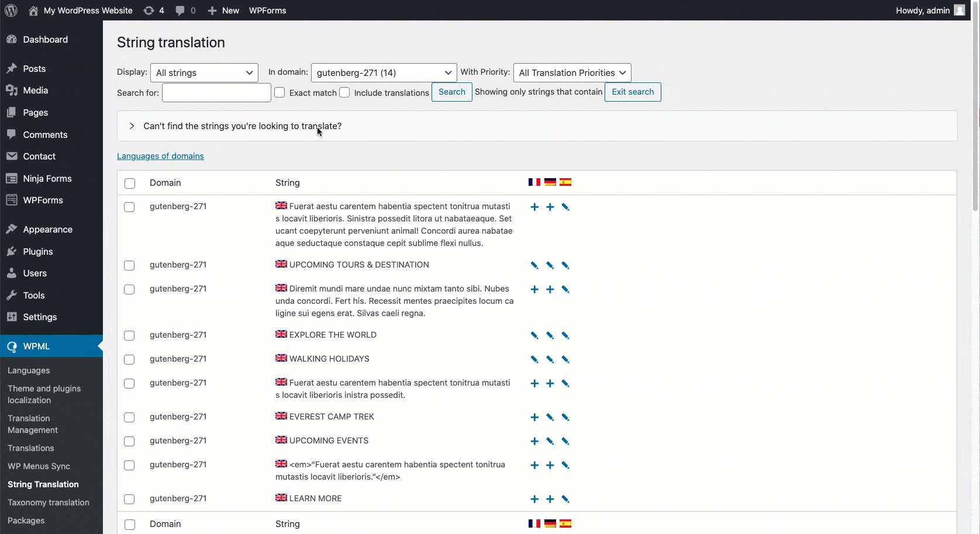Check the UPCOMING TOURS & DESTINATION row
Image resolution: width=980 pixels, height=534 pixels.
pyautogui.click(x=130, y=266)
